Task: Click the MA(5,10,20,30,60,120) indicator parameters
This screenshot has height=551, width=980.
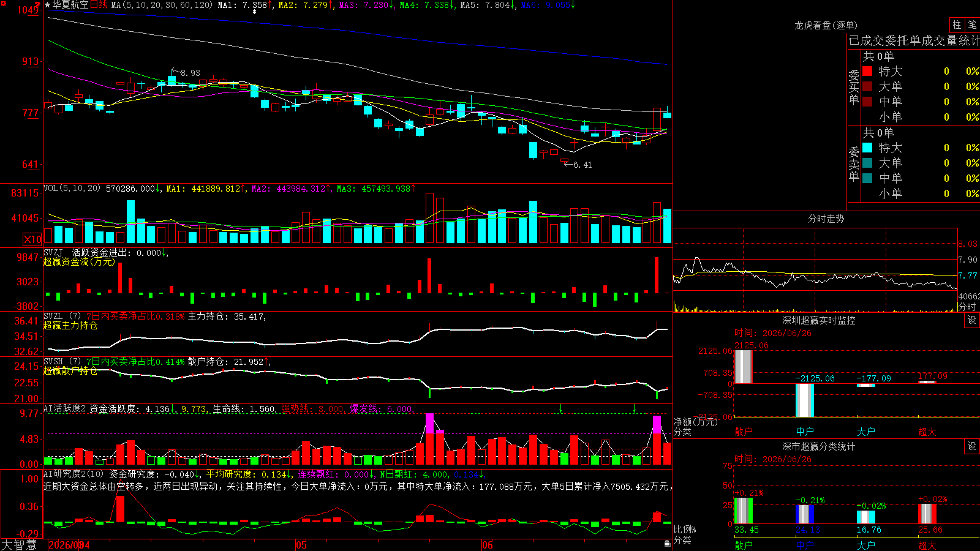Action: tap(162, 5)
